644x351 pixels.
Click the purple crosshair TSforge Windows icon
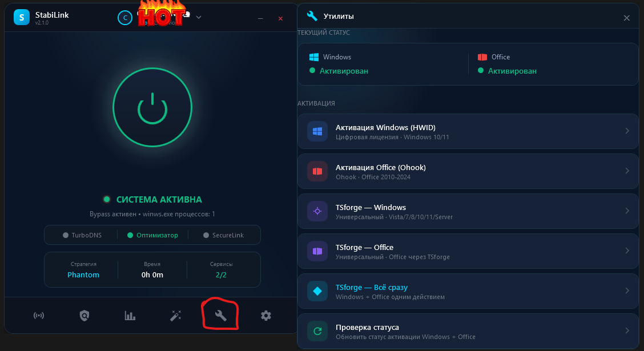point(317,211)
